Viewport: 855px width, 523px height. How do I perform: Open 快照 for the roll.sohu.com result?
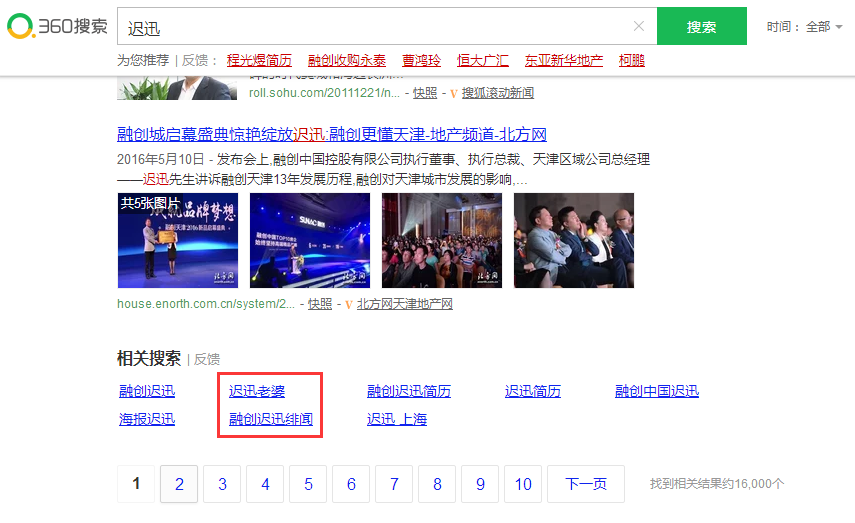tap(425, 93)
